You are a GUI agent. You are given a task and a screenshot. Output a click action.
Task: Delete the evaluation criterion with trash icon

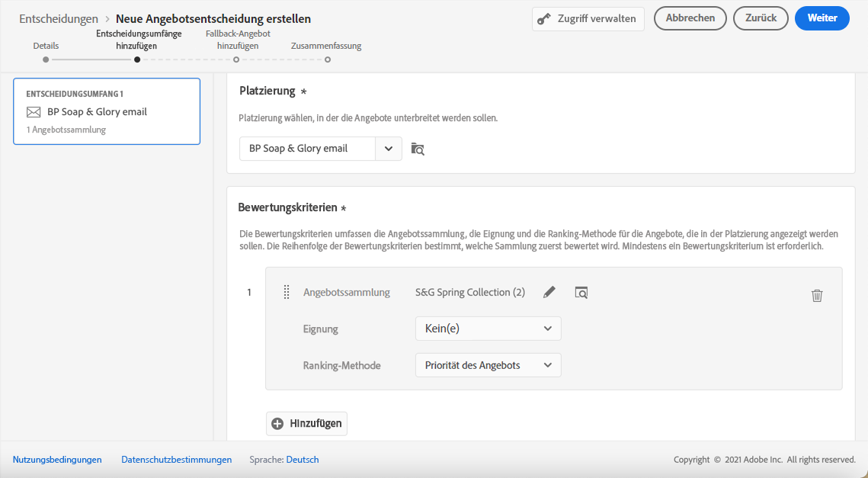[817, 296]
